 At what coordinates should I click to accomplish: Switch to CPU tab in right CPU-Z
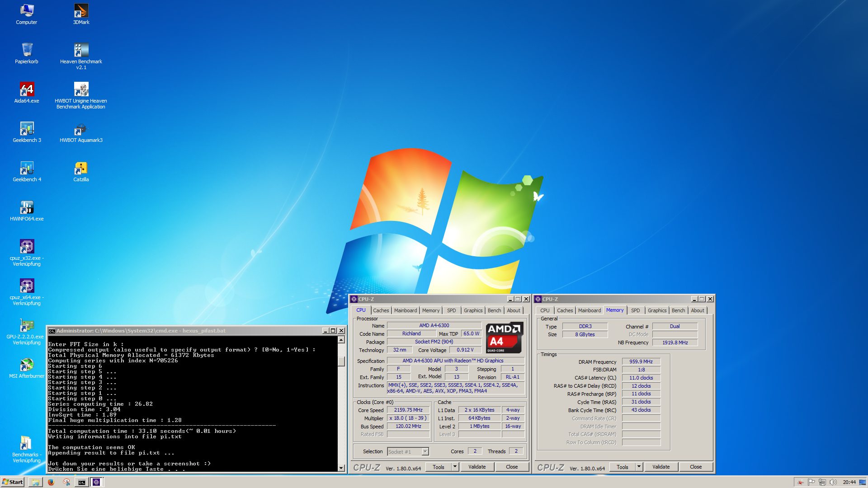[x=545, y=310]
